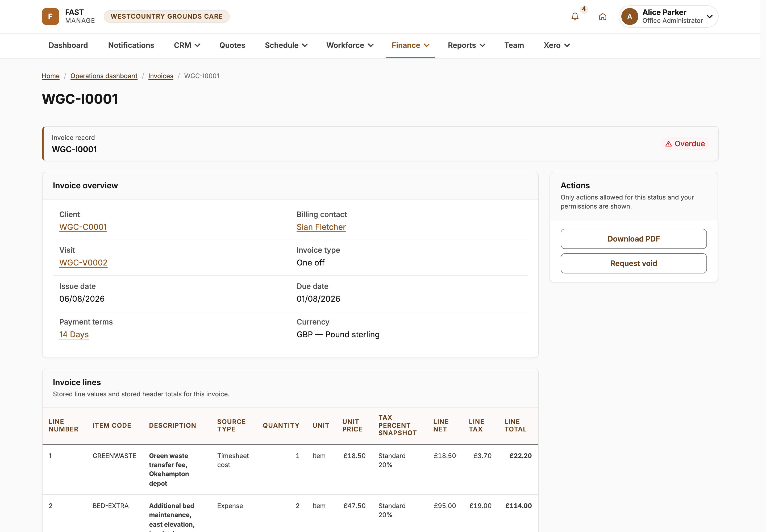
Task: Expand the CRM menu
Action: pos(187,45)
